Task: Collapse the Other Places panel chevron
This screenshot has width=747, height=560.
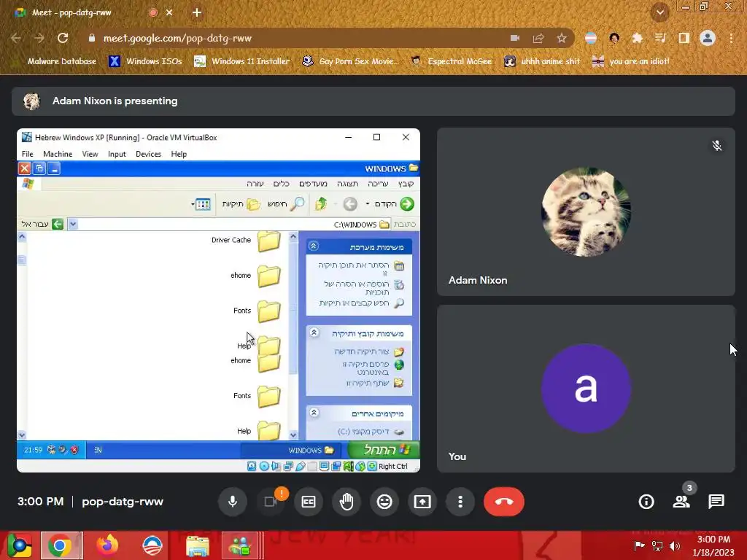Action: [314, 413]
